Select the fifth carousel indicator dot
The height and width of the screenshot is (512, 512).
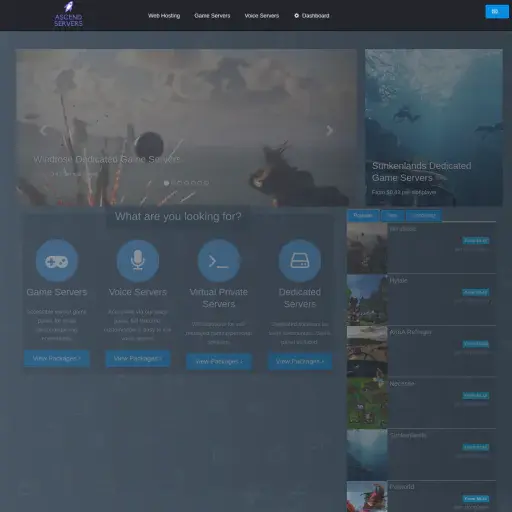point(193,183)
